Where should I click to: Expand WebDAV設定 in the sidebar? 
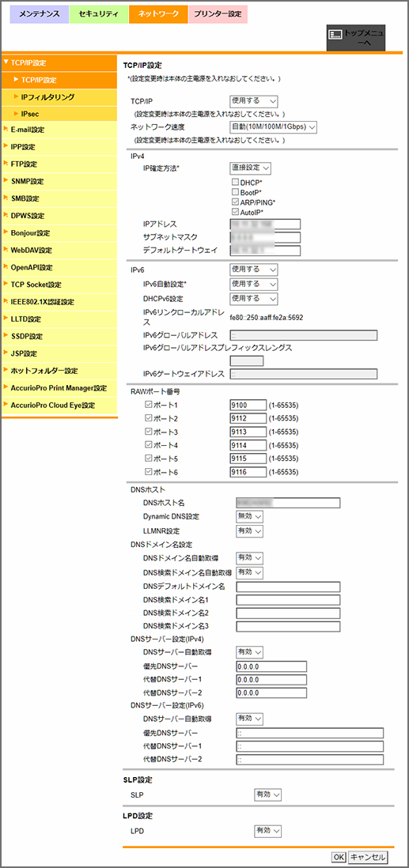pos(59,251)
